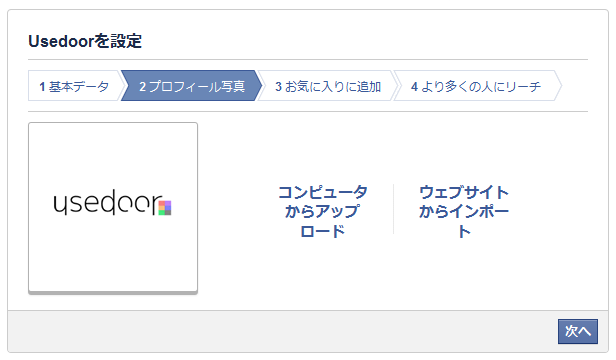Jump to step 3 お気に入りに追加

coord(327,86)
